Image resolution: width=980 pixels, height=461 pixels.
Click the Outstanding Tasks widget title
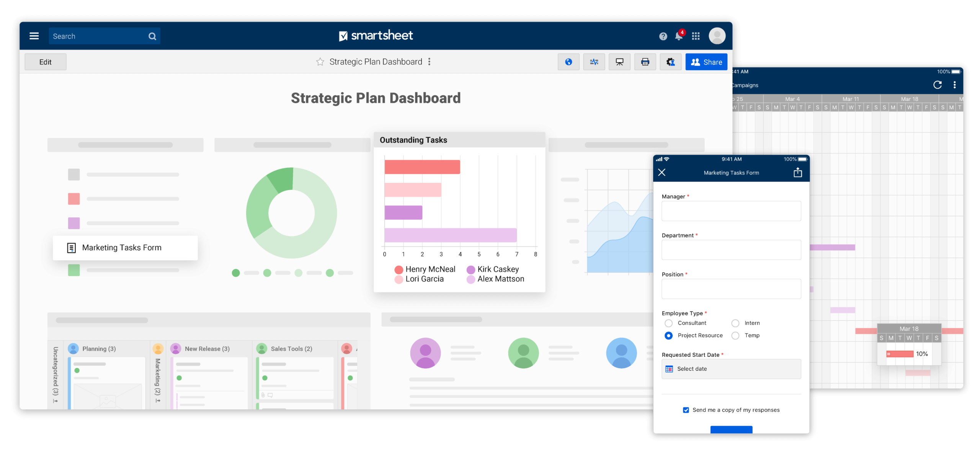[x=413, y=140]
